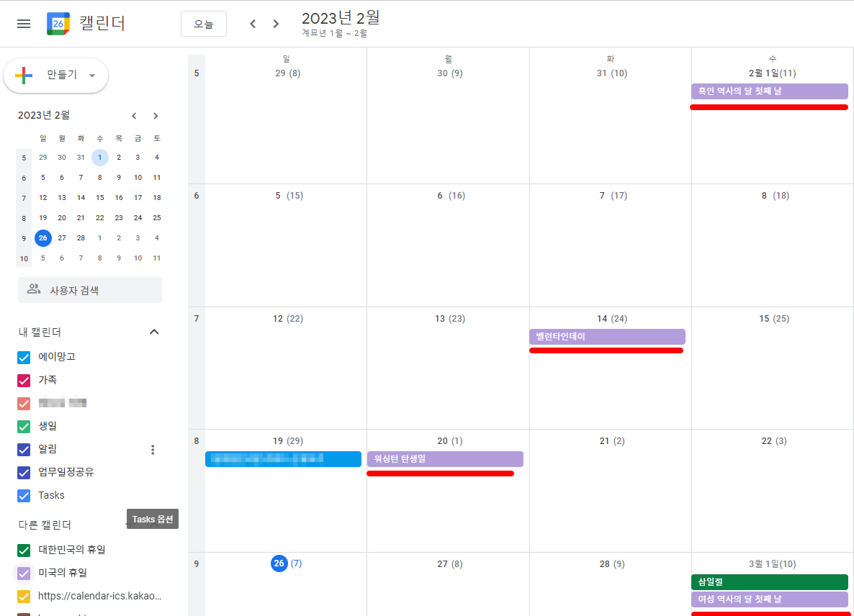This screenshot has width=854, height=616.
Task: Click the Google Calendar app logo
Action: 57,23
